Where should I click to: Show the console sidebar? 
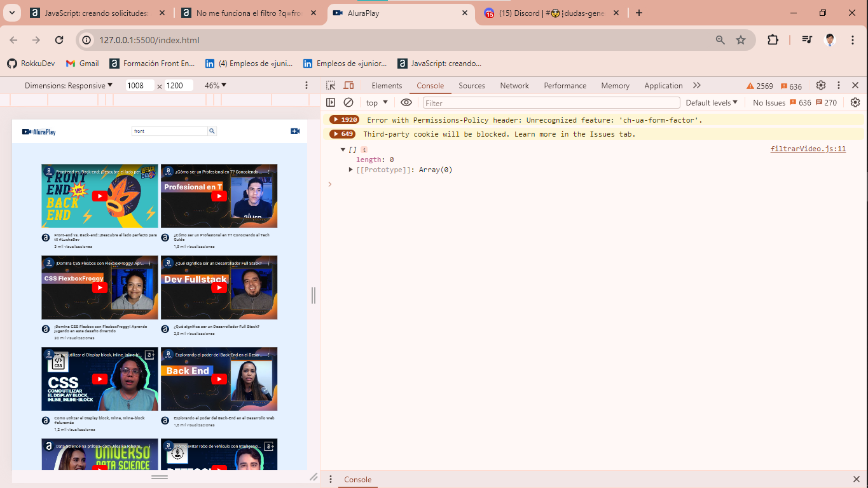click(331, 102)
